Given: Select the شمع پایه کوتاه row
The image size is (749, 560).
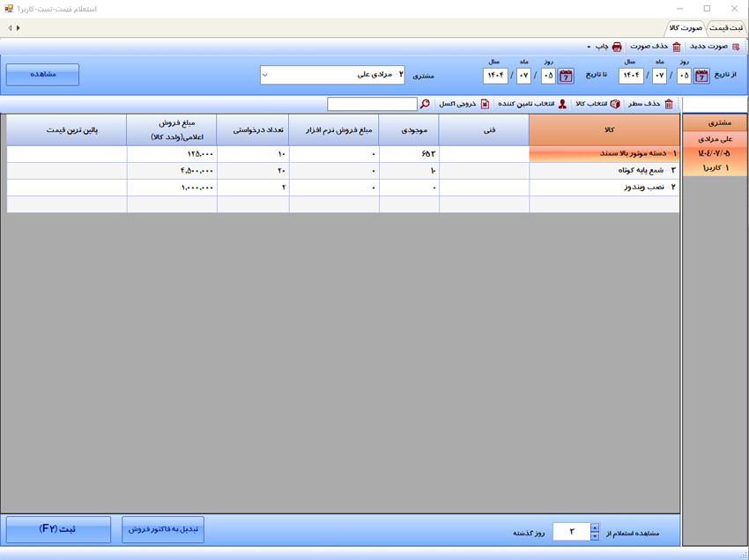Looking at the screenshot, I should point(604,170).
